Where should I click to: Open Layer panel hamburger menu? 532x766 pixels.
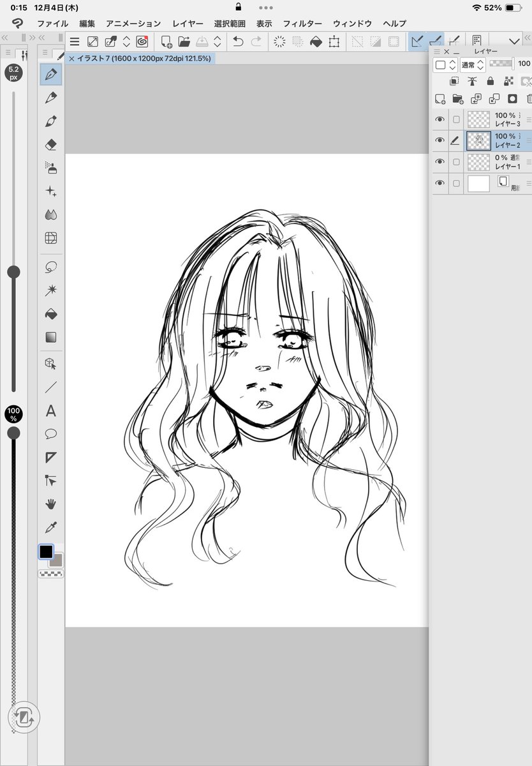(x=437, y=52)
